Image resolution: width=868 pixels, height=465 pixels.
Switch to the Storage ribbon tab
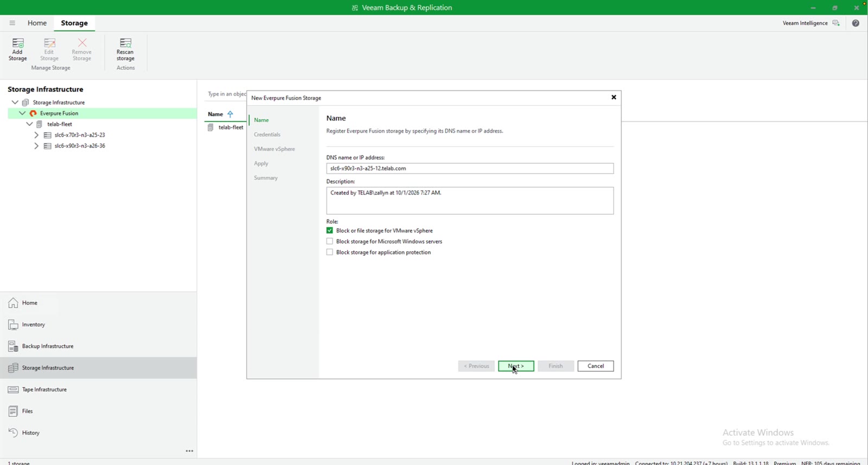[74, 23]
